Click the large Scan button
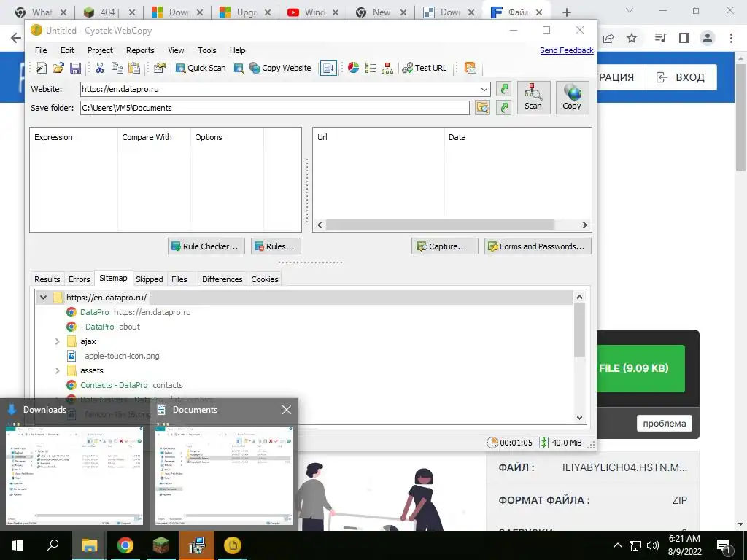This screenshot has width=747, height=560. [x=533, y=98]
